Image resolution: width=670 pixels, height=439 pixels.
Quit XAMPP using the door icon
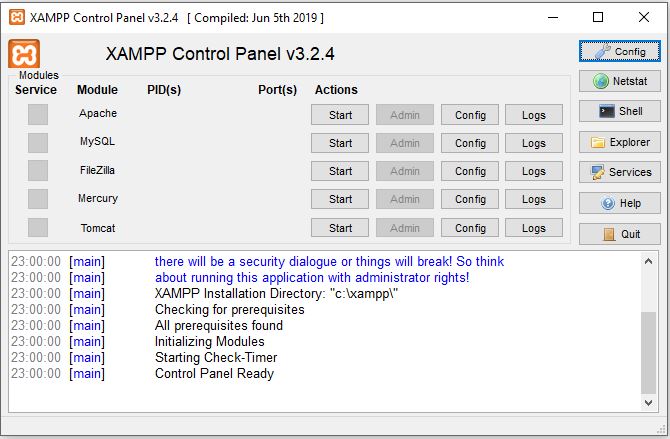point(620,234)
